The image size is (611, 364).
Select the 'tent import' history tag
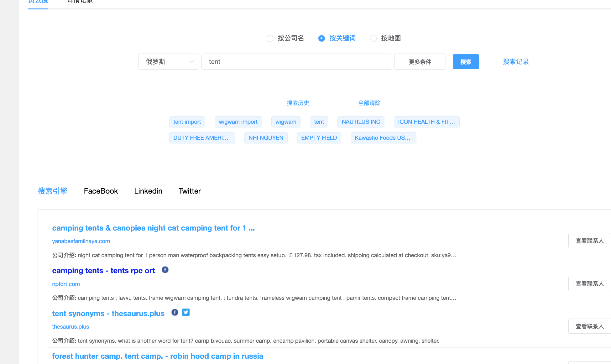(x=187, y=122)
